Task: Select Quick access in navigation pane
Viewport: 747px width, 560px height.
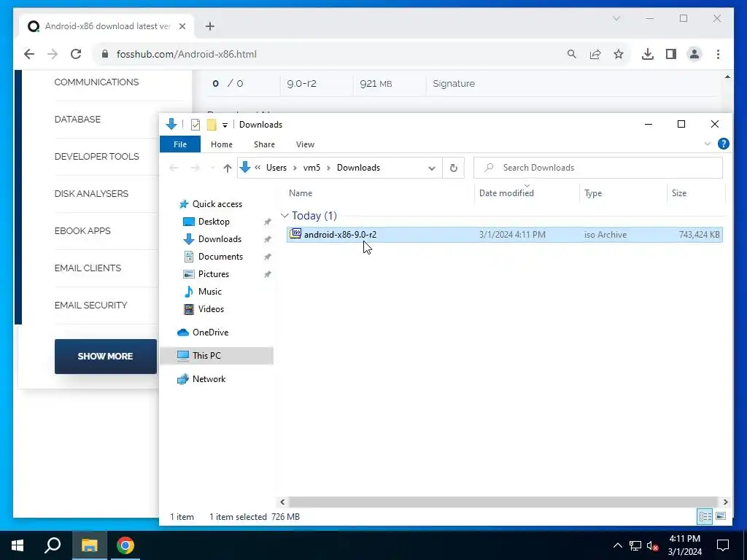Action: [217, 204]
